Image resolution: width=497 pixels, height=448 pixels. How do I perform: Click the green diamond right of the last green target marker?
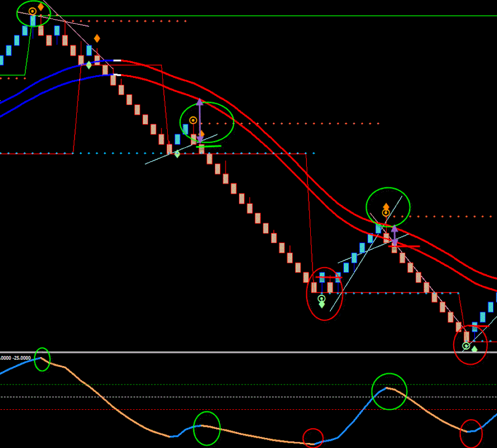point(474,349)
